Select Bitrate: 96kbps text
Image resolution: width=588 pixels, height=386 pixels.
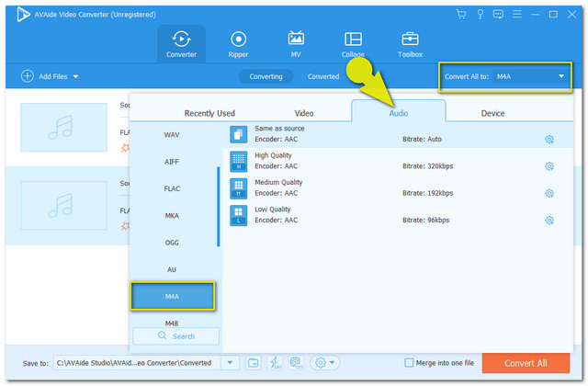click(426, 221)
